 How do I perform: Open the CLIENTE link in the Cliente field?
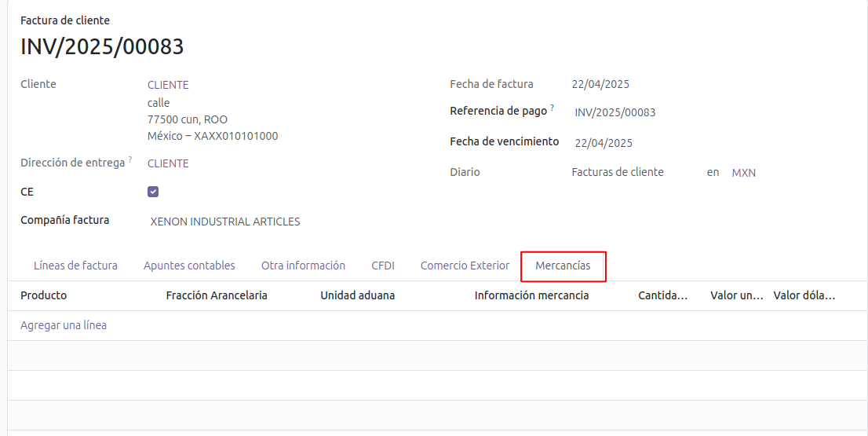pyautogui.click(x=168, y=85)
